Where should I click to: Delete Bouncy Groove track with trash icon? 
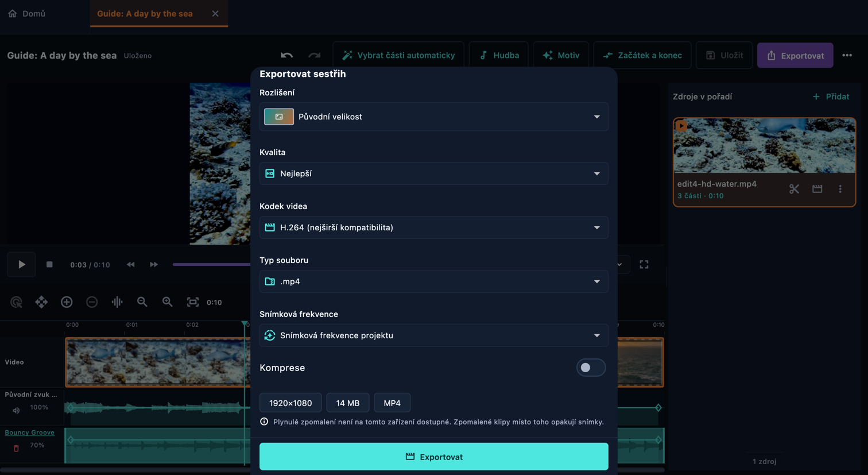[x=16, y=448]
